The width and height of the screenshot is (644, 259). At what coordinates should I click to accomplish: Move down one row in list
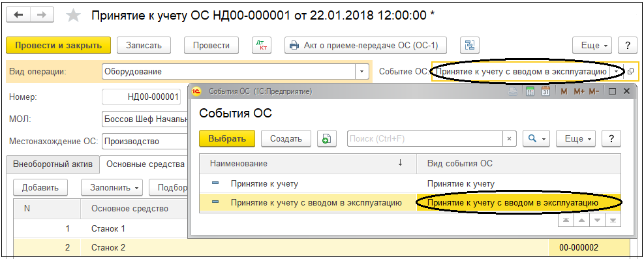[597, 221]
